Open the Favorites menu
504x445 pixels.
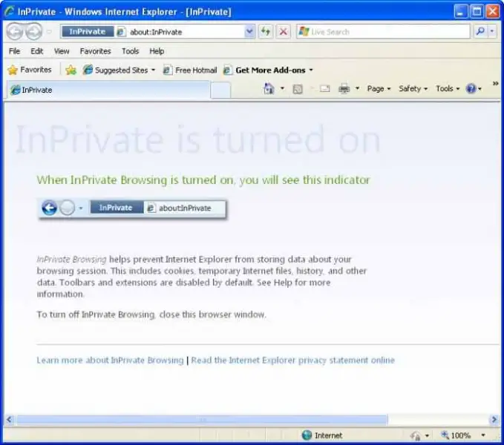tap(95, 51)
